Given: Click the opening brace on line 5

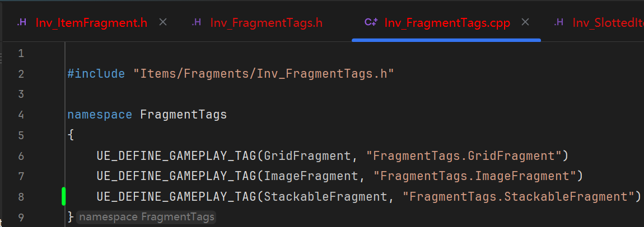Looking at the screenshot, I should coord(71,135).
